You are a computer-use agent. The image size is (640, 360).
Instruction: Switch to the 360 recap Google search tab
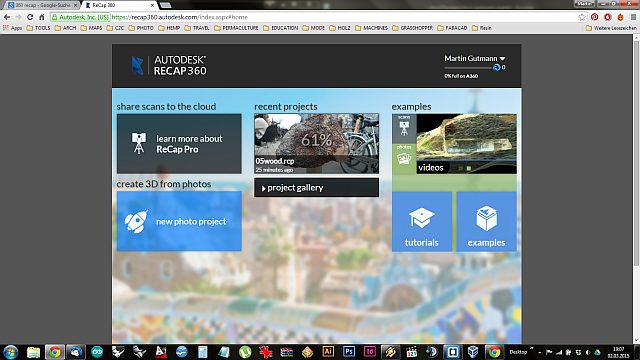click(42, 5)
